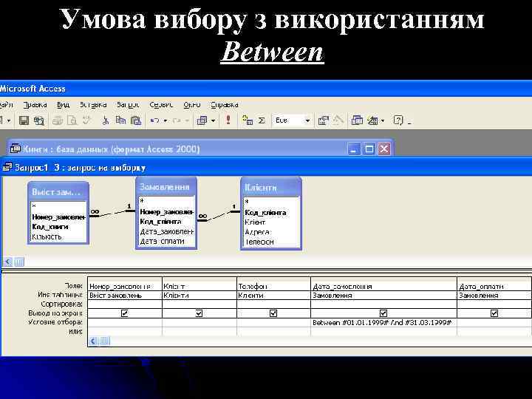Open the Сервис menu
This screenshot has width=532, height=399.
(161, 105)
